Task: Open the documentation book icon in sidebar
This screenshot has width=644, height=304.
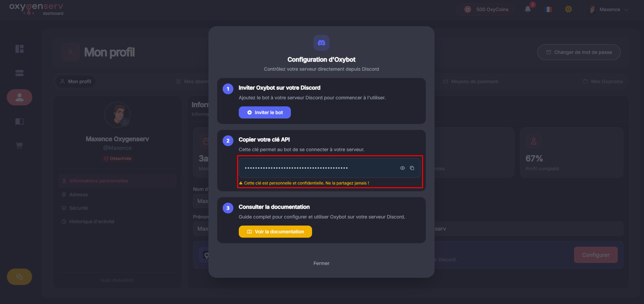Action: point(20,122)
